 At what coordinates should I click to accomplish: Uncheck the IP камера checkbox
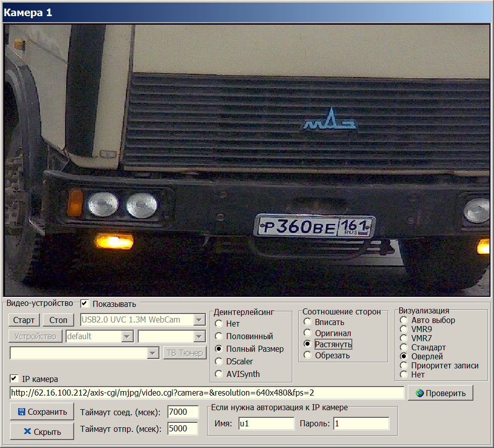14,378
